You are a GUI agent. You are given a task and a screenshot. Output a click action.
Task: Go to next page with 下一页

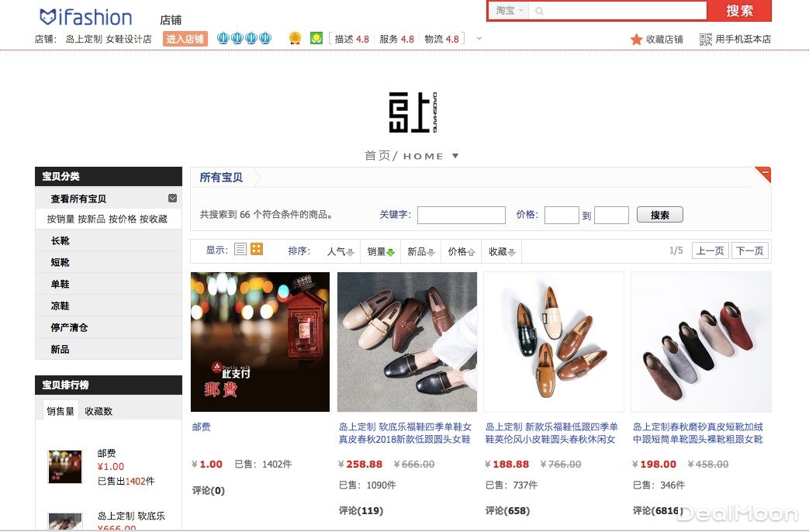coord(750,250)
